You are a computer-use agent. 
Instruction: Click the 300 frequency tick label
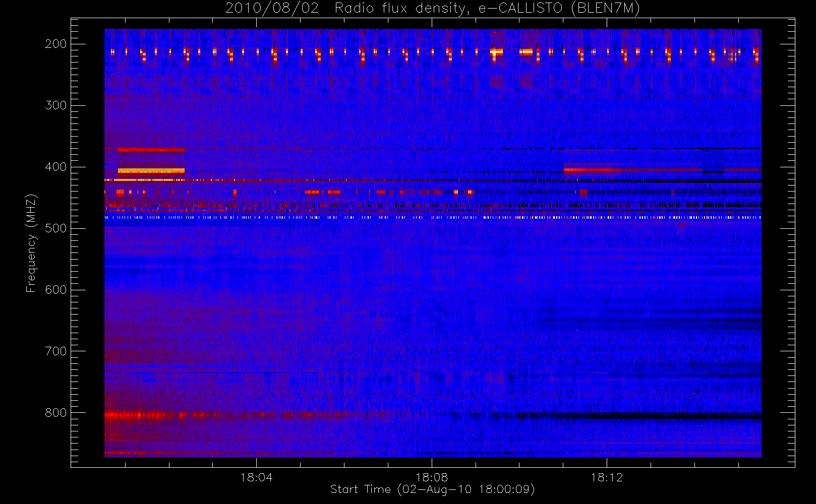click(56, 105)
